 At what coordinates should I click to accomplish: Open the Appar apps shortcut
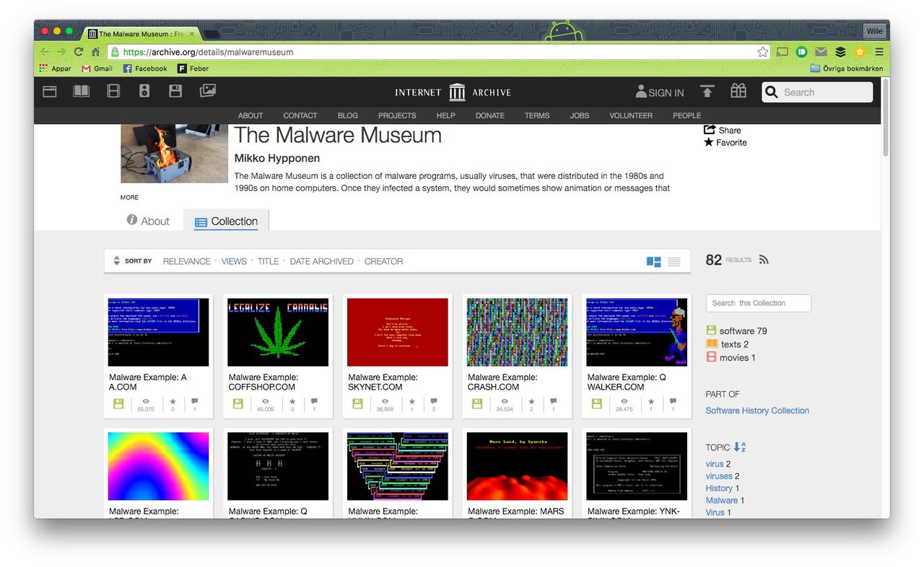[x=55, y=69]
